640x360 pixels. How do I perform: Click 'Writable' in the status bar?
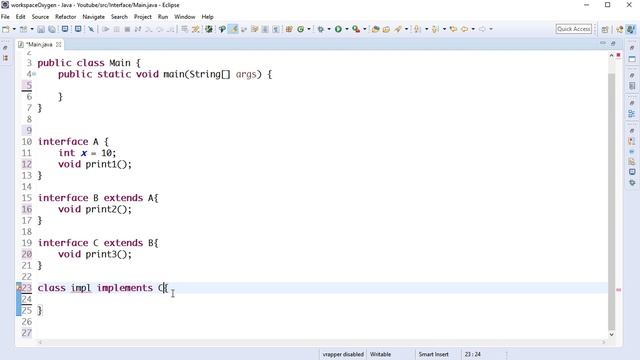click(380, 354)
